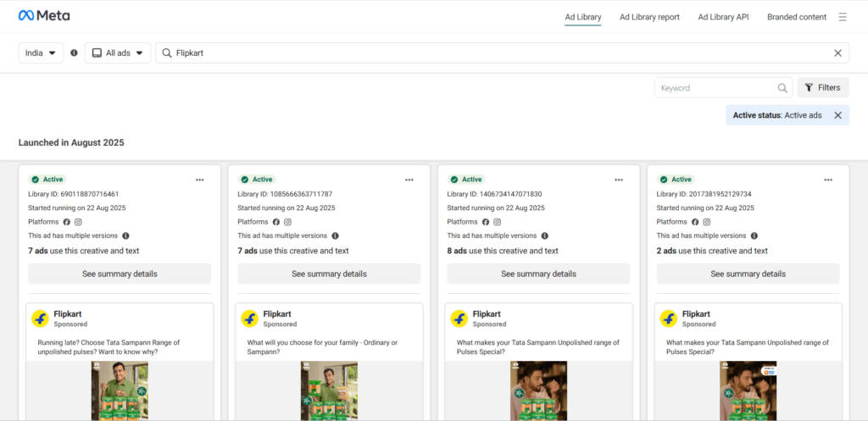Click the Flipkart name on the 'Ordinary or Sampann' ad
Image resolution: width=868 pixels, height=421 pixels.
pyautogui.click(x=277, y=314)
